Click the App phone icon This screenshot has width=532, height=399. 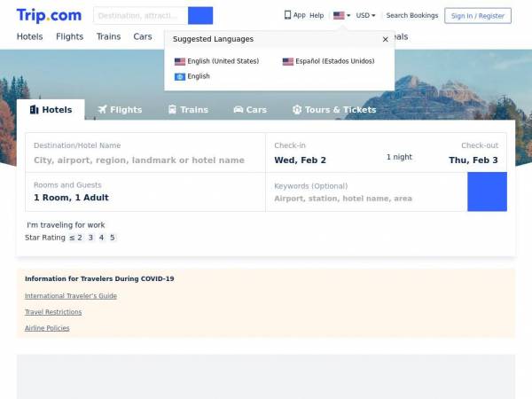pyautogui.click(x=287, y=15)
